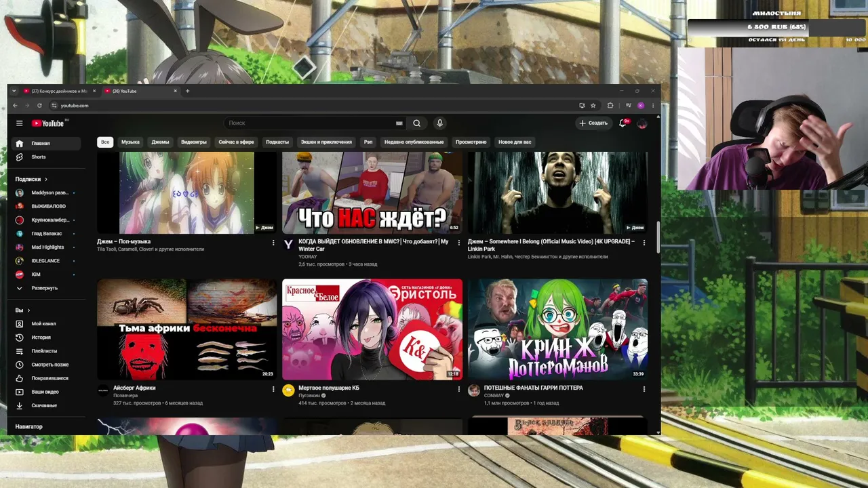Bookmark this page with the star icon
The image size is (868, 488).
click(x=593, y=106)
